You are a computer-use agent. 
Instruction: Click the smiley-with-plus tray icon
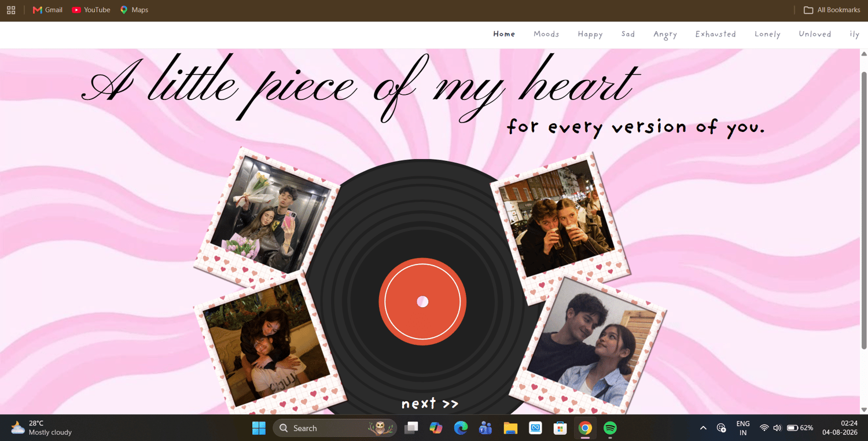click(x=722, y=428)
